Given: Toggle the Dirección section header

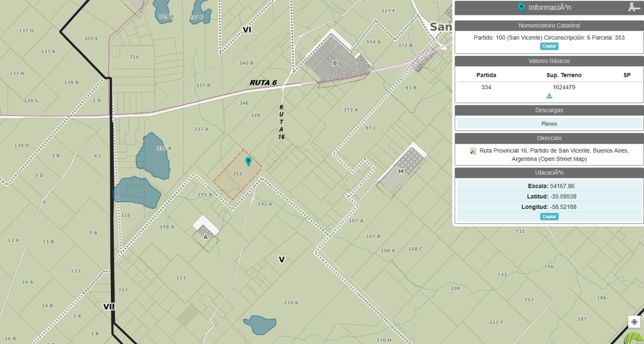Looking at the screenshot, I should click(549, 138).
